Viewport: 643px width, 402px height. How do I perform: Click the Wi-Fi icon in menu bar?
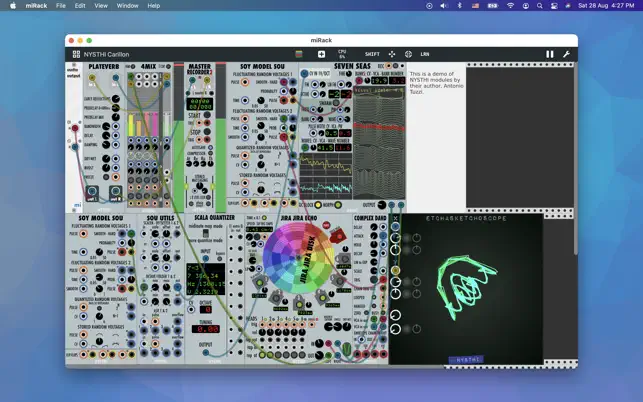click(511, 6)
